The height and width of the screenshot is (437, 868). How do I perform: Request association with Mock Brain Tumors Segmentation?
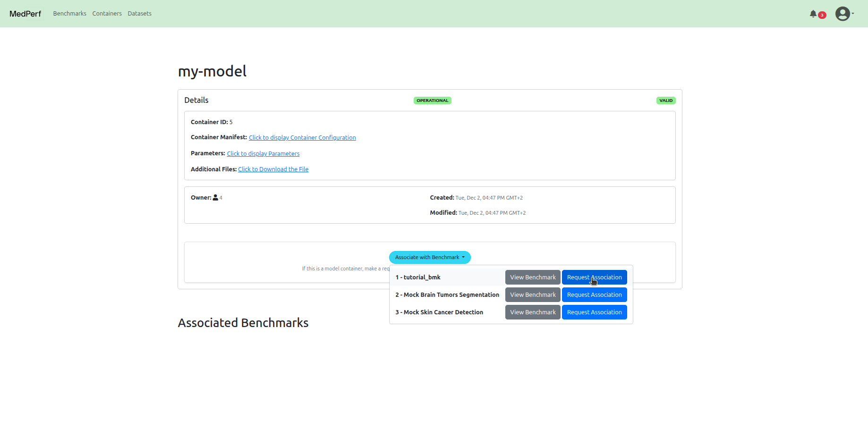[594, 295]
